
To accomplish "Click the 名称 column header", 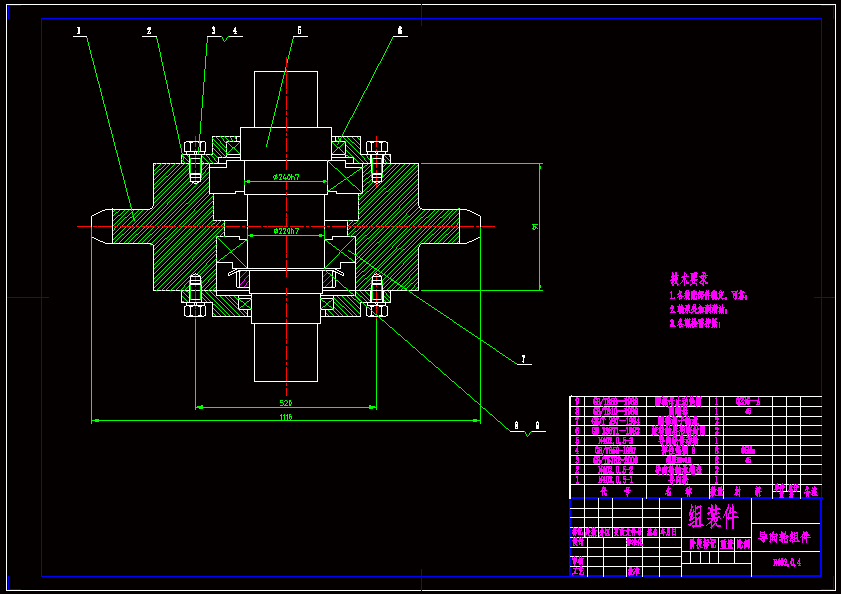I will point(678,492).
